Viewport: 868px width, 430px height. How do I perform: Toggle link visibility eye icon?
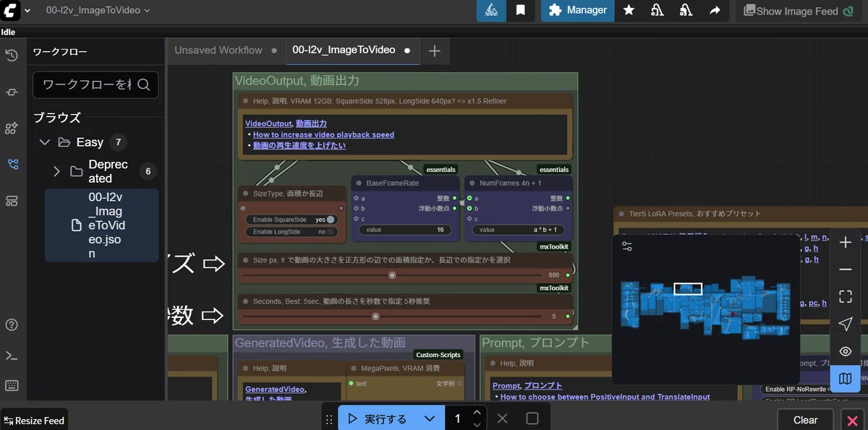point(845,351)
